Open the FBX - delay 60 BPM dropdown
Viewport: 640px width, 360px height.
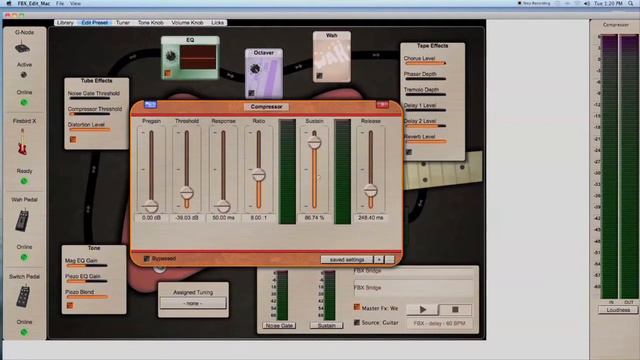point(440,323)
